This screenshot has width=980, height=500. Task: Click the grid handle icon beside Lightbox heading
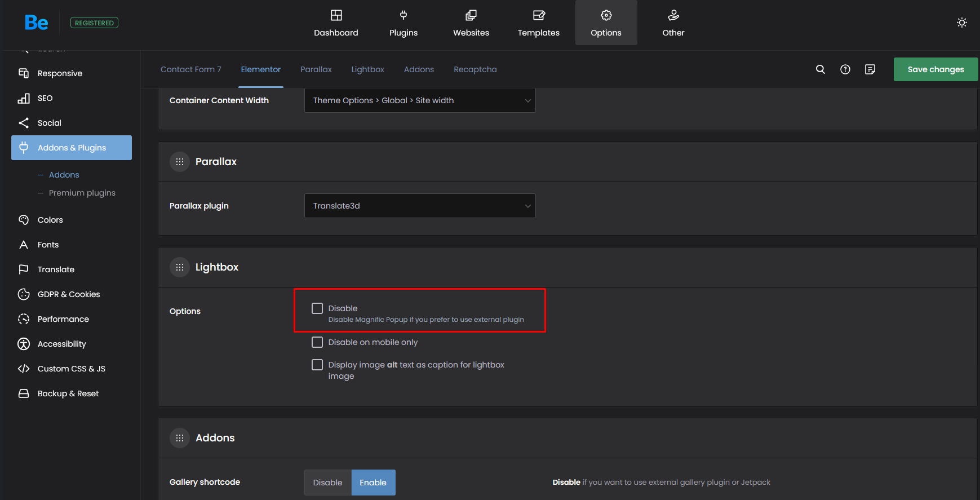(180, 267)
